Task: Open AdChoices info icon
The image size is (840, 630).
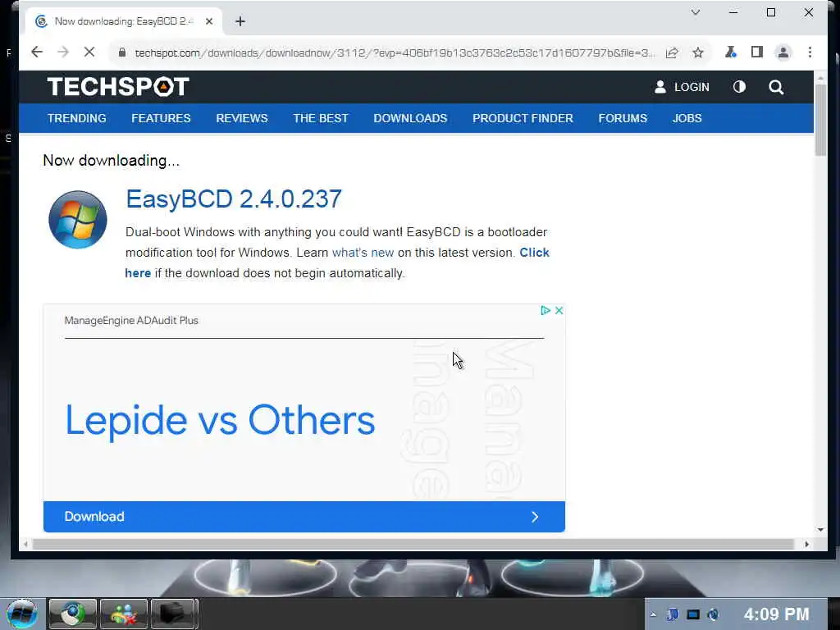Action: [546, 311]
